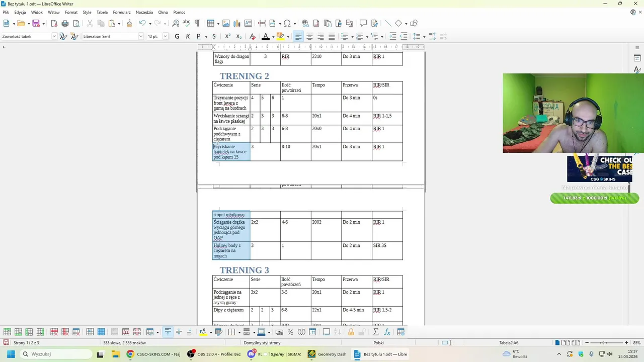
Task: Toggle italic formatting
Action: (188, 36)
